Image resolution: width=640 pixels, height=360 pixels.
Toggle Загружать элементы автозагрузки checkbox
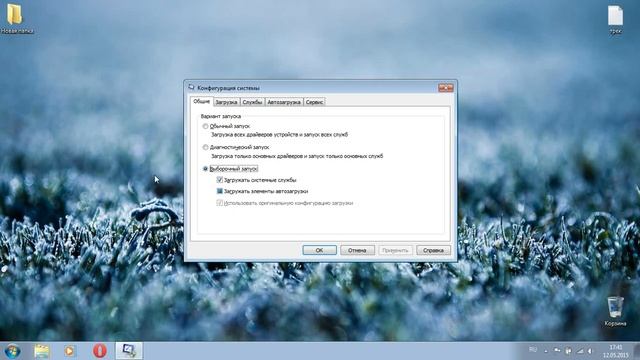(220, 191)
